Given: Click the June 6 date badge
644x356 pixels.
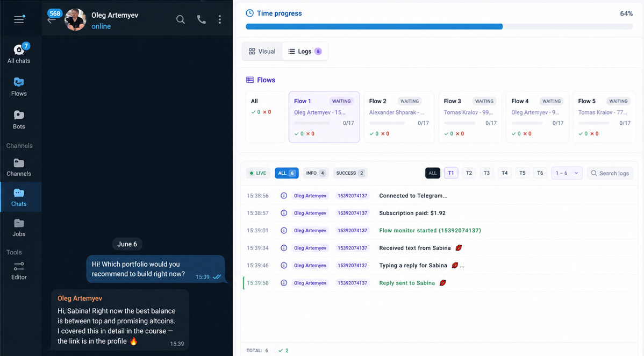Looking at the screenshot, I should [x=127, y=244].
